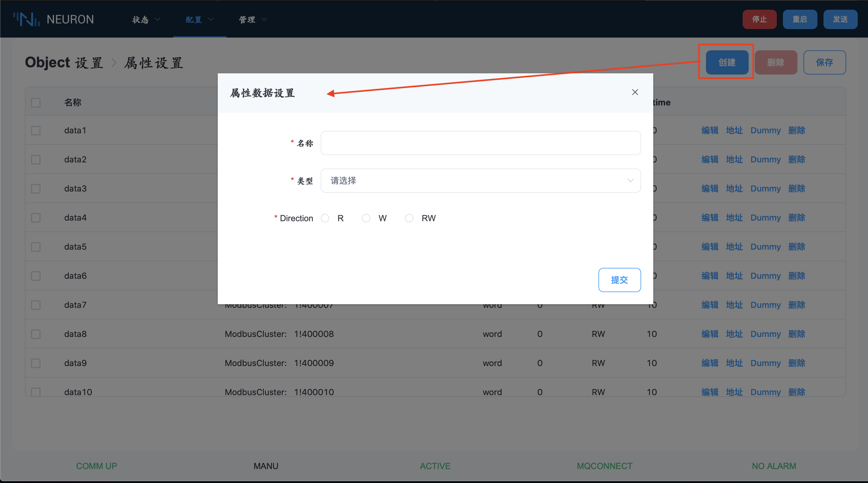Select the RW direction radio button
The height and width of the screenshot is (483, 868).
pos(409,218)
